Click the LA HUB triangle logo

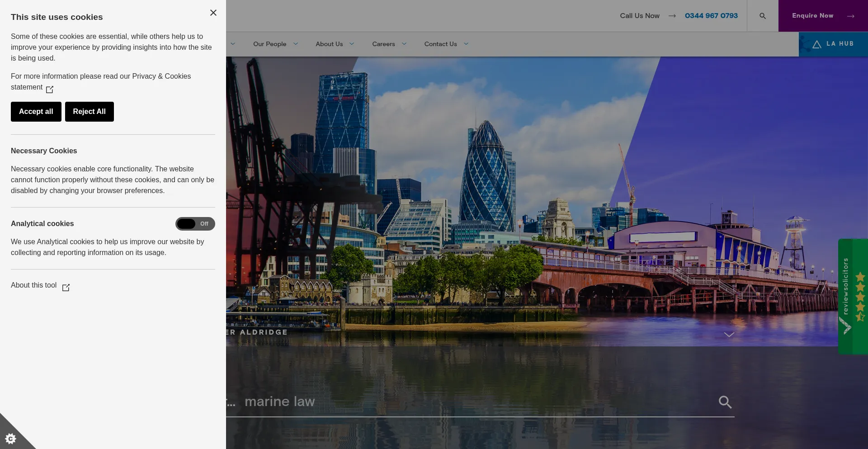[816, 44]
